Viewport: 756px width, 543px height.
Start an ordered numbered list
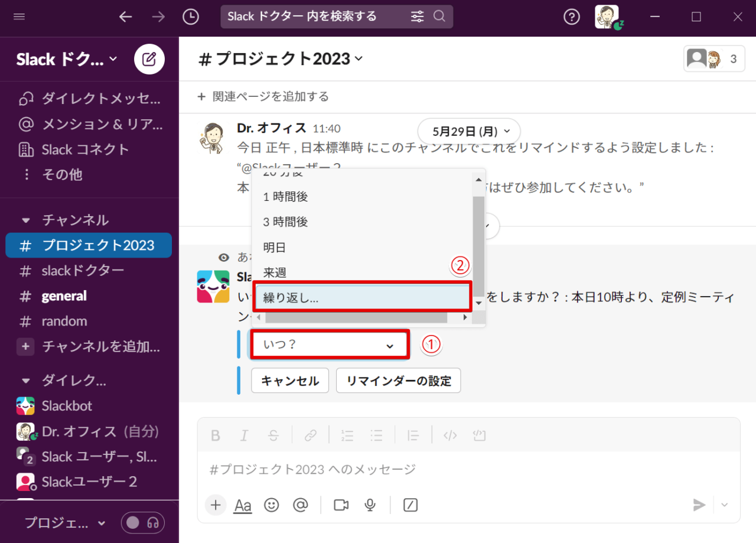coord(347,436)
